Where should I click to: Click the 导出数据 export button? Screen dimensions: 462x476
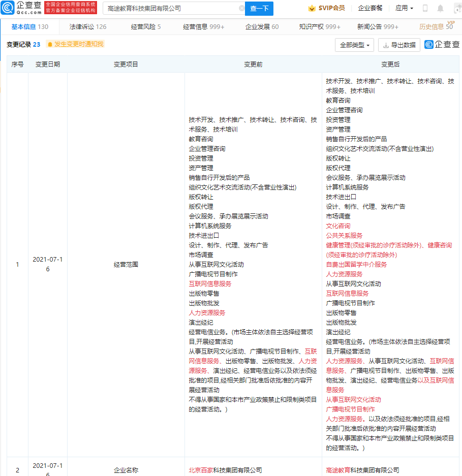[401, 45]
